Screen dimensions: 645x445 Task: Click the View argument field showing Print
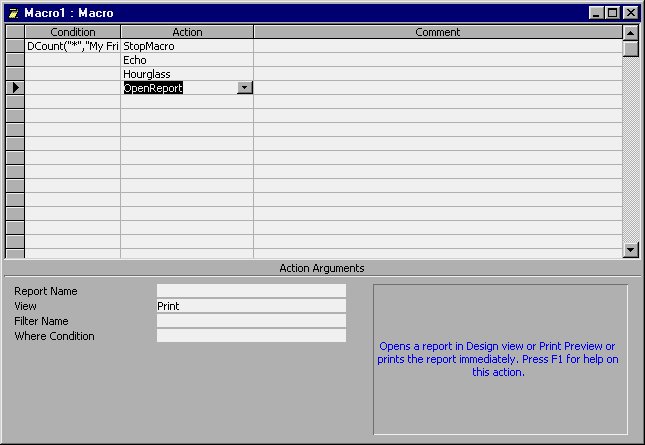tap(250, 306)
